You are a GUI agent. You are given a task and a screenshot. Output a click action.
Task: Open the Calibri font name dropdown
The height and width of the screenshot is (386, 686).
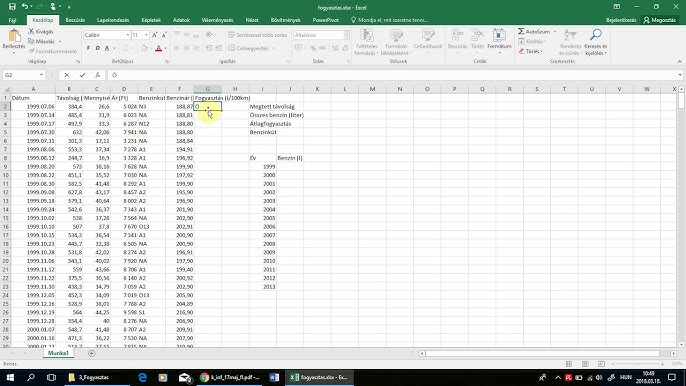pos(128,35)
